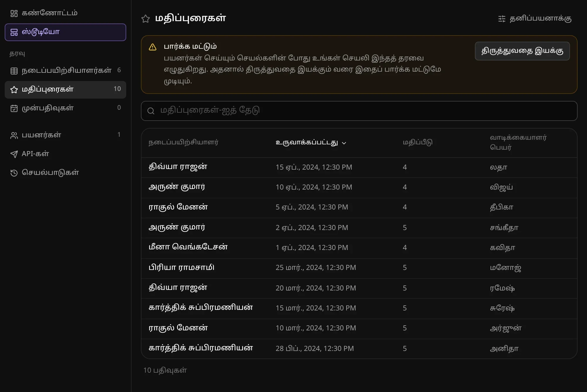Click customer name அனிதா
Screen dimensions: 587x392
coord(504,349)
